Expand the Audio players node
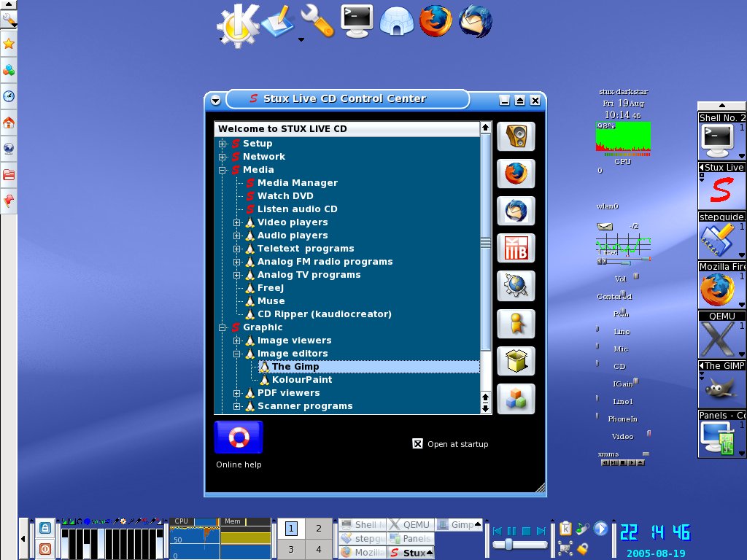 (x=237, y=236)
